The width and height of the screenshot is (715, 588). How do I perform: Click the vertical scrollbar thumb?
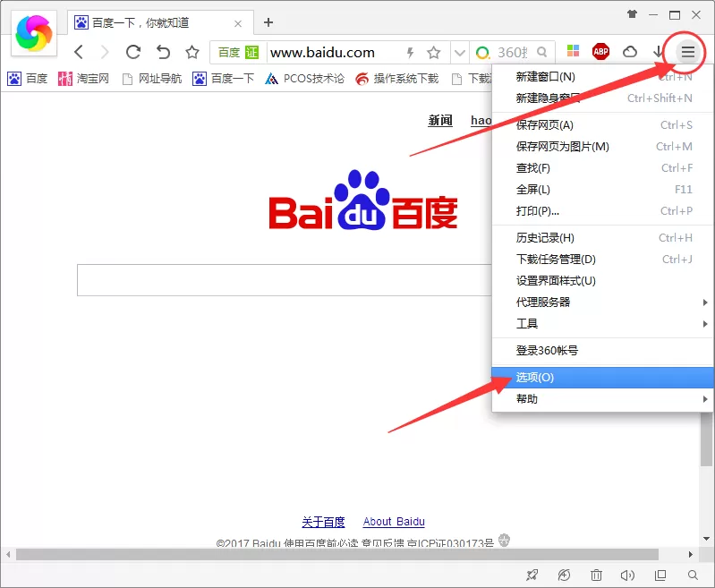[x=706, y=439]
